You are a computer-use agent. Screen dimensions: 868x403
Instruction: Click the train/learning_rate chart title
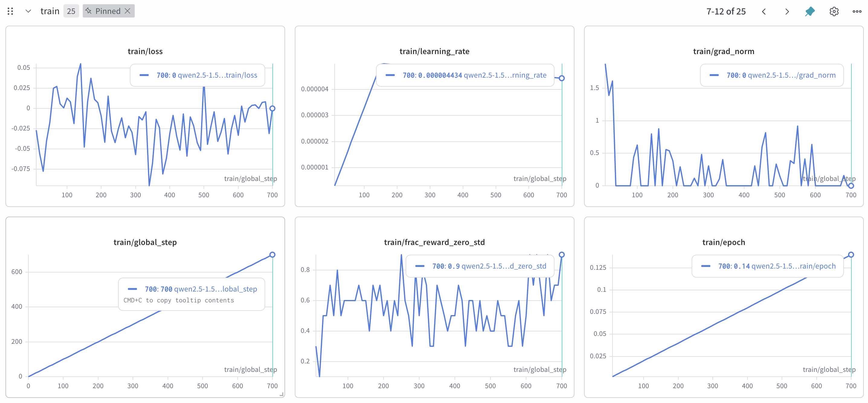(x=434, y=51)
